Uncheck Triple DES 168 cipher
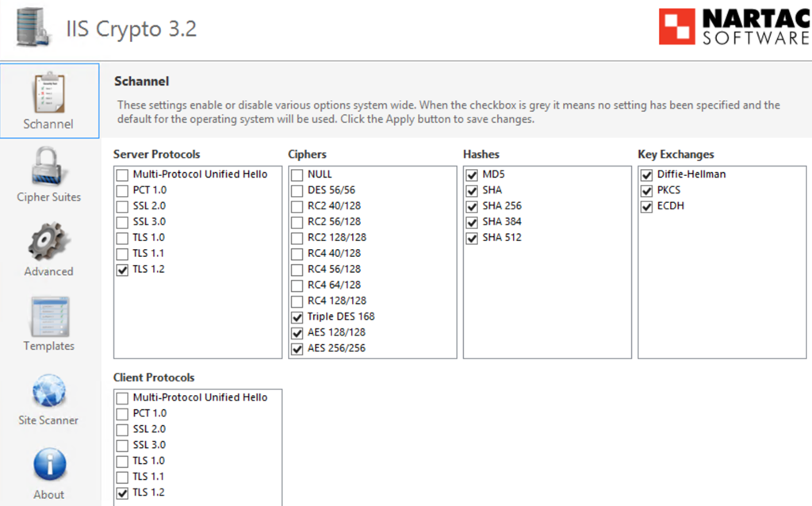 [297, 316]
